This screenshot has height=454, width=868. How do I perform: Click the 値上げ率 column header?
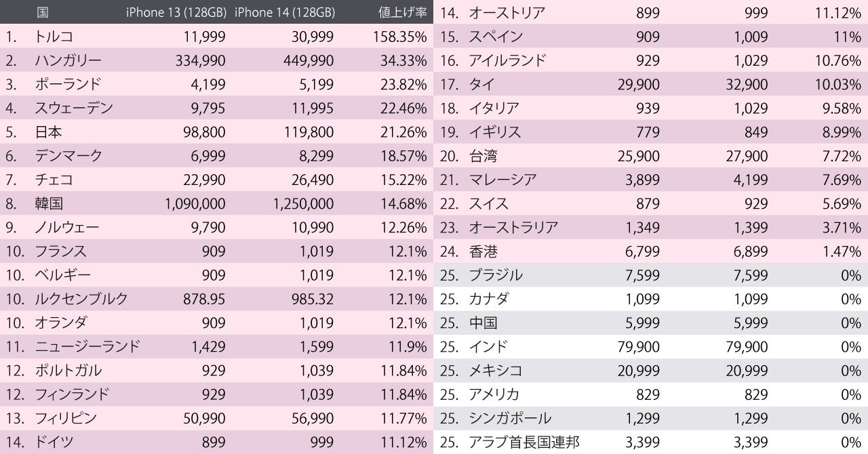point(402,12)
